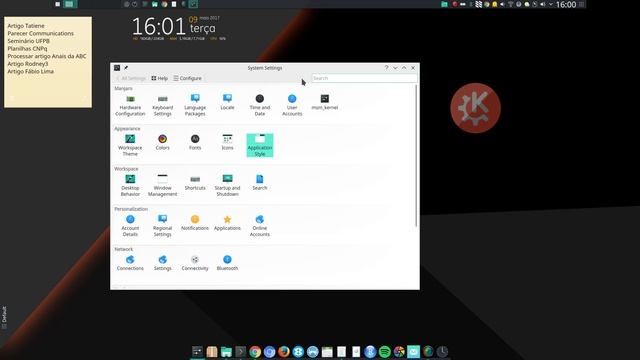Open the terminal from the dock
640x360 pixels.
(x=240, y=351)
